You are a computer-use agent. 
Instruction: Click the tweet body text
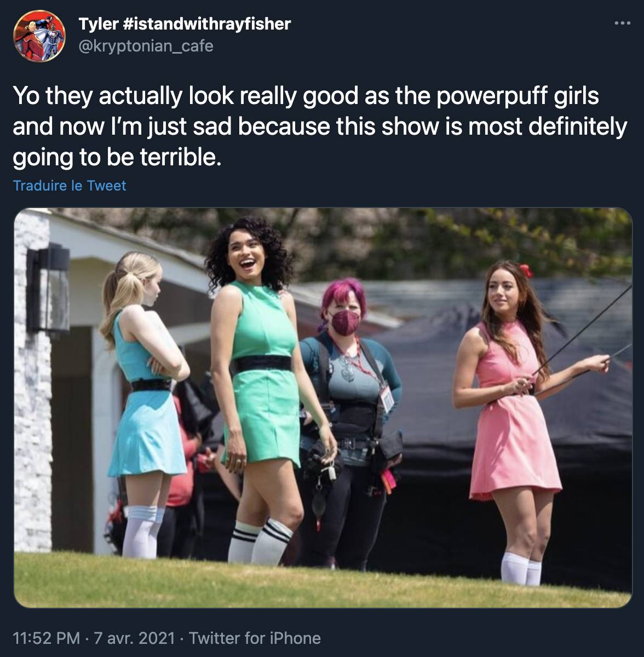pyautogui.click(x=320, y=126)
